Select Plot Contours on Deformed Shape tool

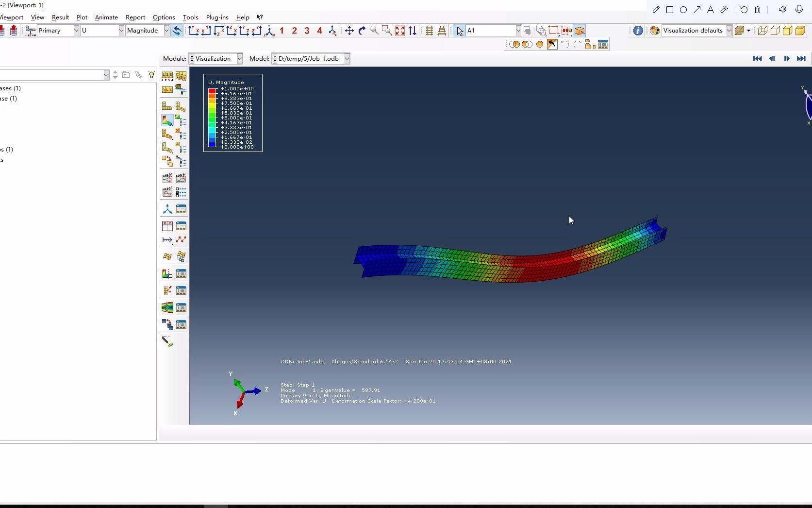pos(167,120)
